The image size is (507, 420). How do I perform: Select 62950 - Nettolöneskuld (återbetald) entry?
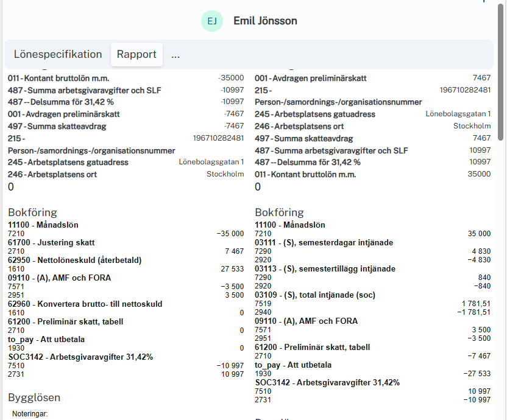pos(74,260)
